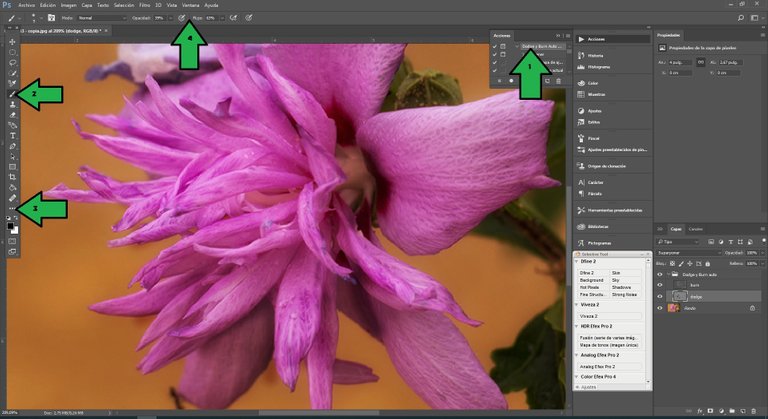This screenshot has height=419, width=768.
Task: Click the Viveza 2 button
Action: (x=610, y=316)
